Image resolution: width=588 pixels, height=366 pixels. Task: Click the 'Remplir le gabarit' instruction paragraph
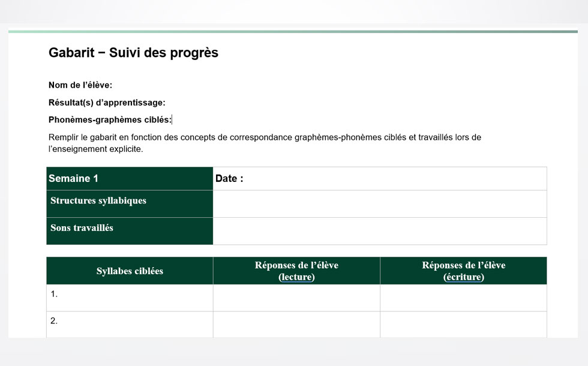tap(265, 143)
